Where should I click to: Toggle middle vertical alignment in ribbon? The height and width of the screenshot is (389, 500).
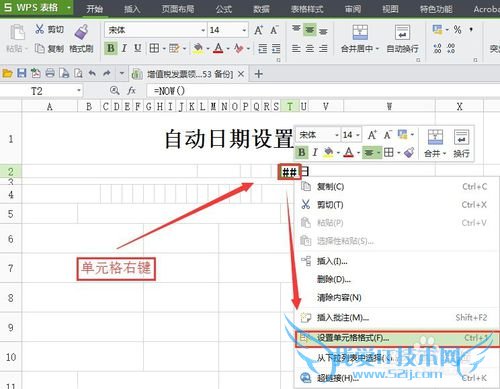point(310,30)
